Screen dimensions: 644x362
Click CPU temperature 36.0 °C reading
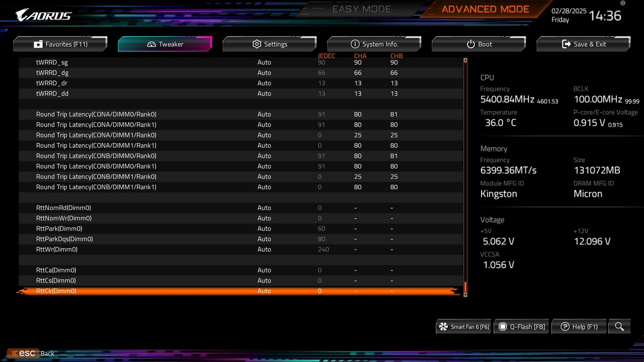(x=501, y=123)
